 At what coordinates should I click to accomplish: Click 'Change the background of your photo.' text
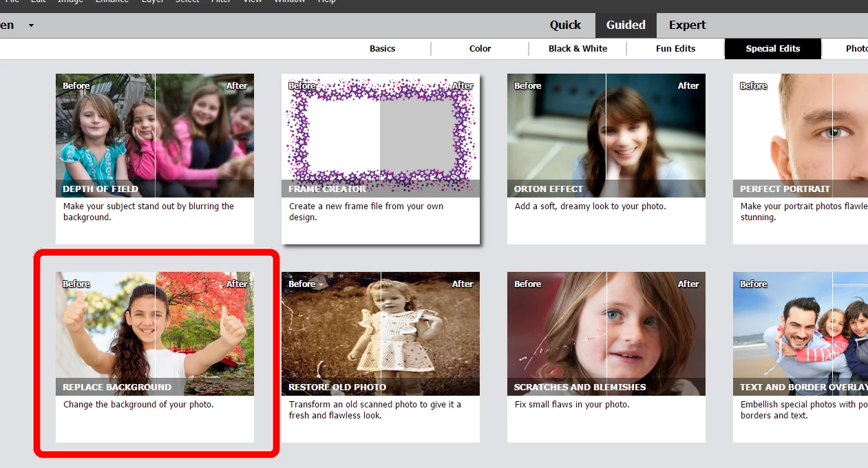tap(138, 405)
